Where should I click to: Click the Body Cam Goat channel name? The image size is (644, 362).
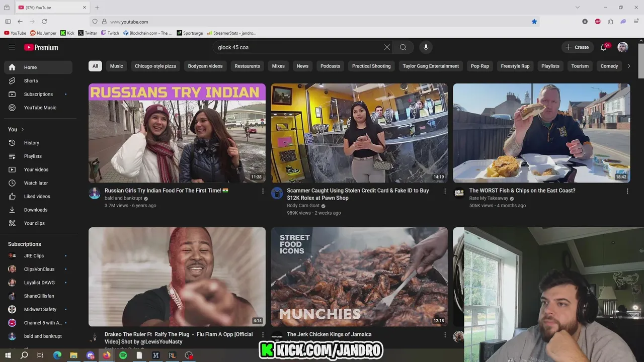(x=303, y=206)
